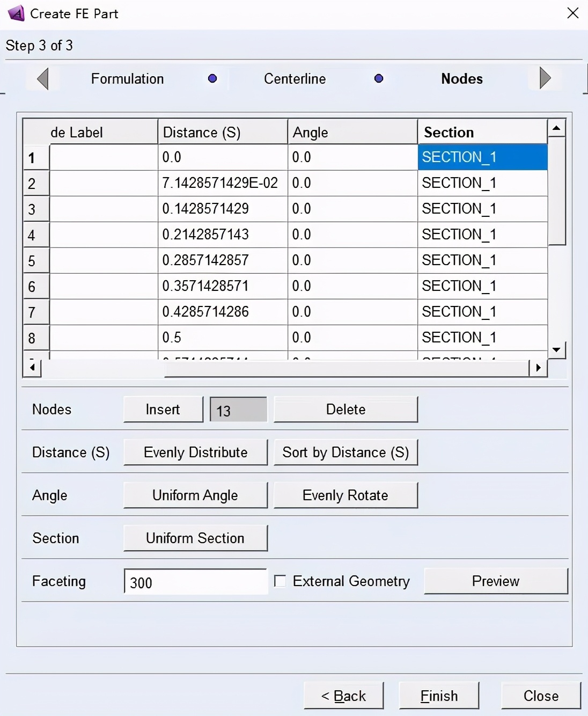
Task: Click the Section column header
Action: (x=482, y=132)
